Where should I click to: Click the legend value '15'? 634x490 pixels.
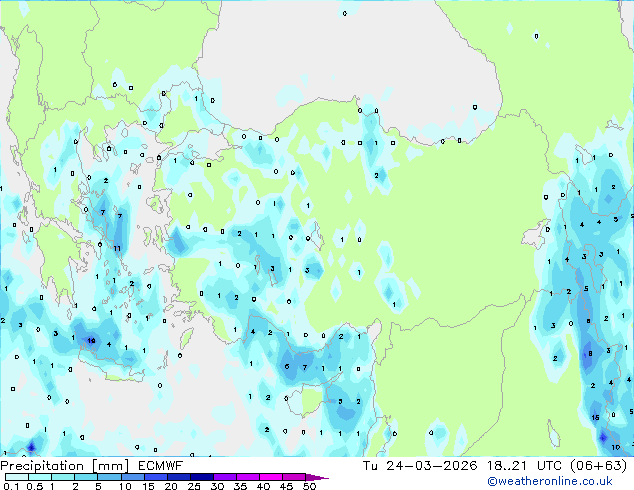[x=148, y=486]
